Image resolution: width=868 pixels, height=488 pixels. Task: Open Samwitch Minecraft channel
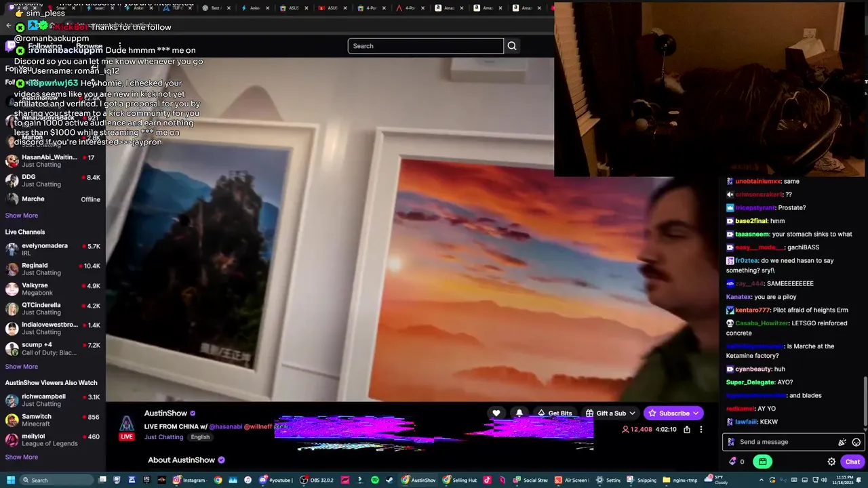pos(53,420)
